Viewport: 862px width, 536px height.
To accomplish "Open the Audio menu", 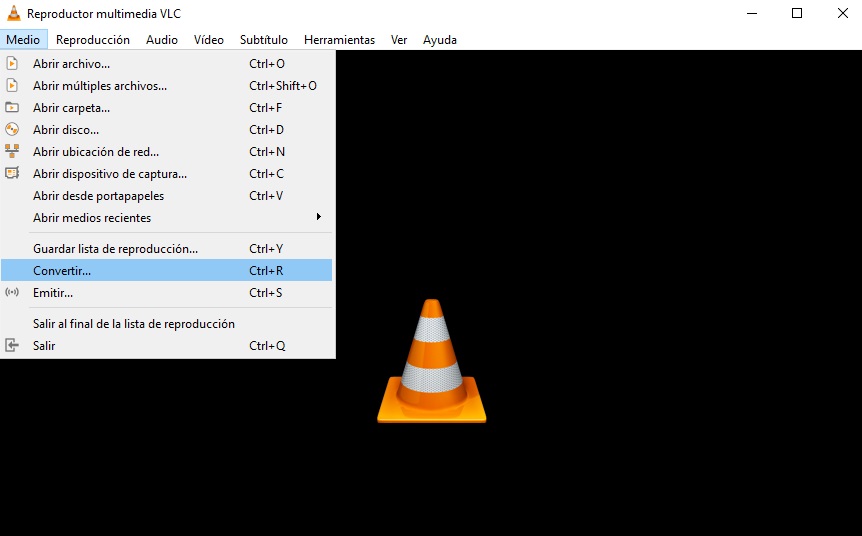I will [x=162, y=40].
